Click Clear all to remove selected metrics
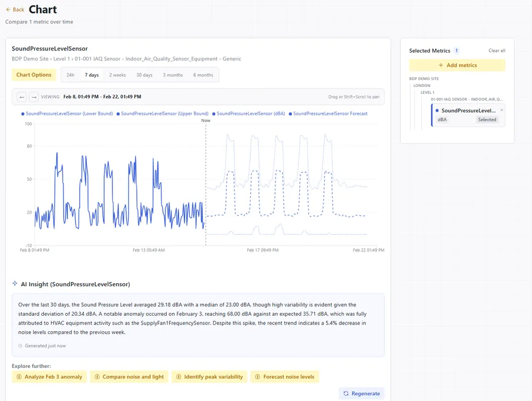 click(x=497, y=50)
